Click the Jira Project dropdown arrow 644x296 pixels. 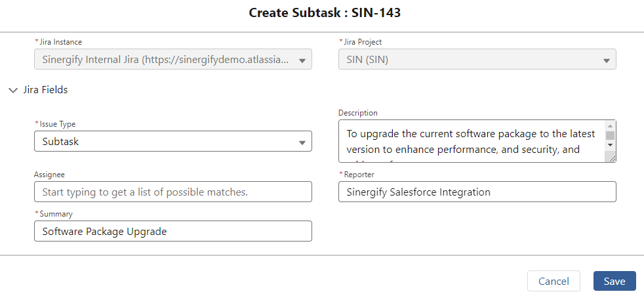point(606,60)
